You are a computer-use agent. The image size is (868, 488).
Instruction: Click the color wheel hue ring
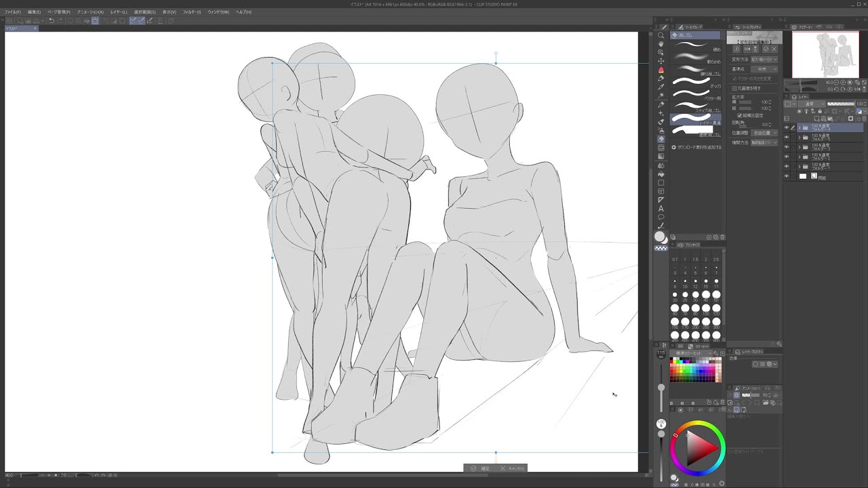(698, 424)
